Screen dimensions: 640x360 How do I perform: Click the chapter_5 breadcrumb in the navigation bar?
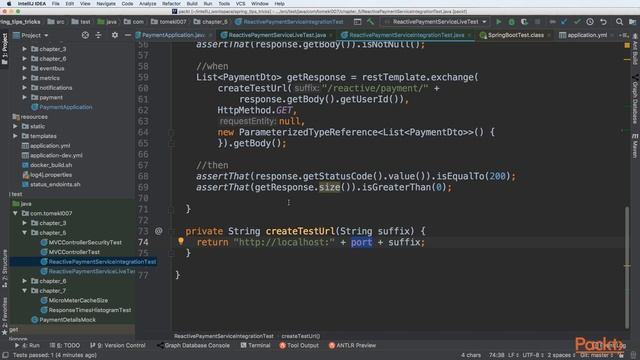click(x=211, y=22)
